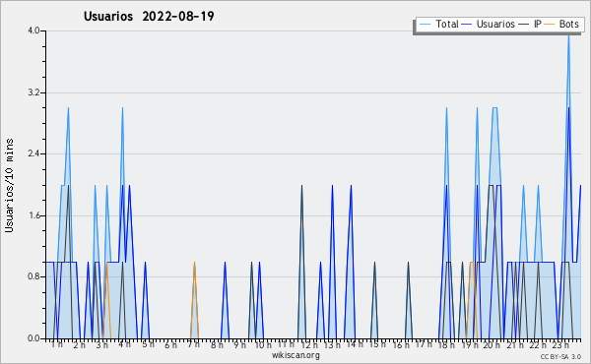This screenshot has width=591, height=364.
Task: Select the Total legend entry
Action: (x=438, y=24)
